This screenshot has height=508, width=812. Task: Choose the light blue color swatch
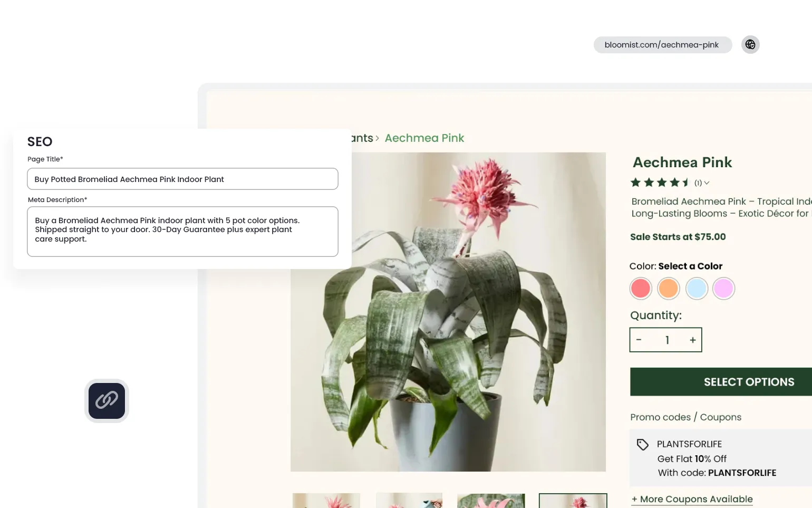[697, 289]
